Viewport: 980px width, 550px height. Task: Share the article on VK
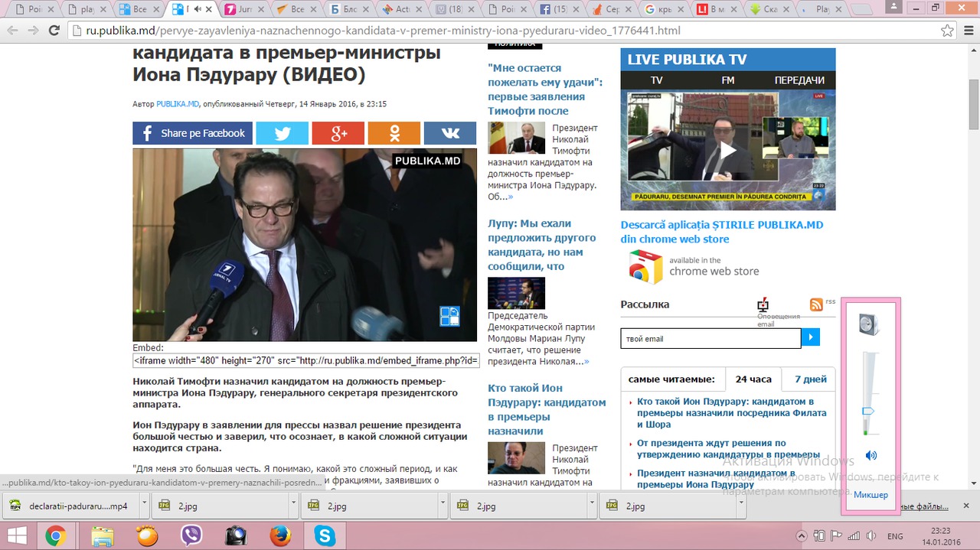[x=450, y=133]
